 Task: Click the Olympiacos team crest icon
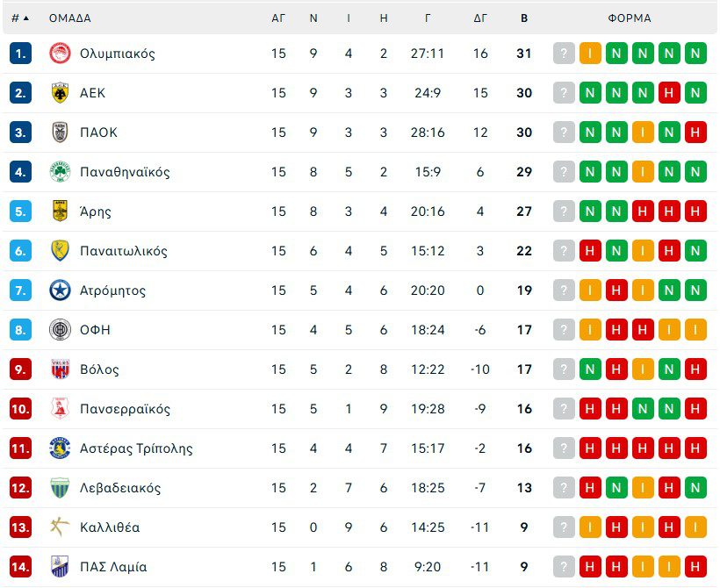pyautogui.click(x=60, y=54)
